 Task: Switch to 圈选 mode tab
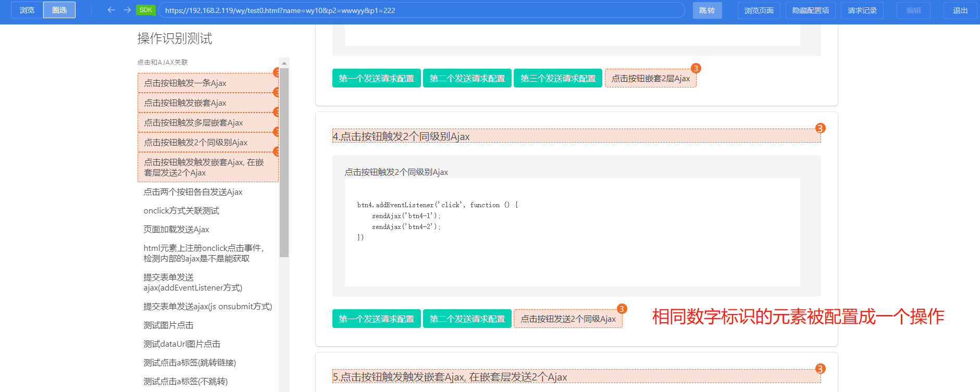[59, 10]
